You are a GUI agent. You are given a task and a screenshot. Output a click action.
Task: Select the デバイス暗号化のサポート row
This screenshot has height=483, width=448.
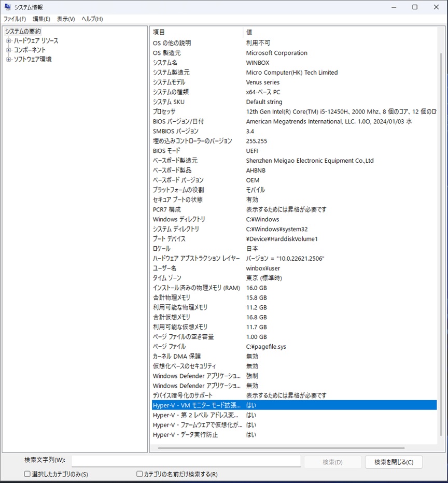294,395
